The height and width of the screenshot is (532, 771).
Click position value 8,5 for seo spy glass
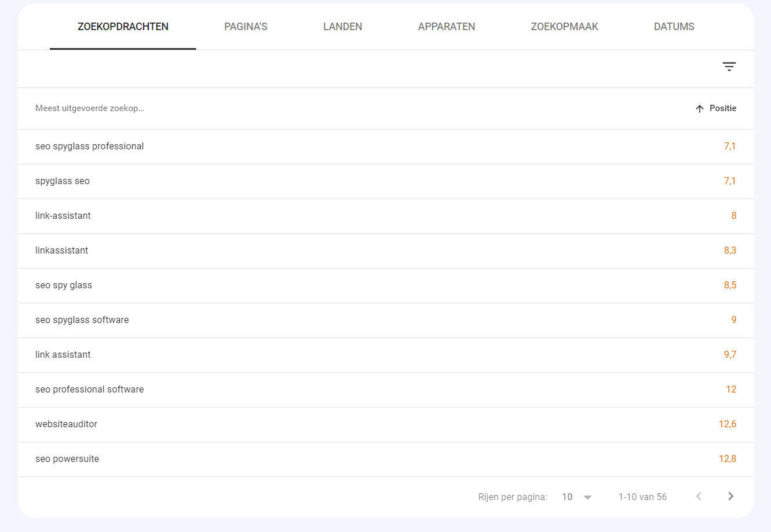(730, 285)
